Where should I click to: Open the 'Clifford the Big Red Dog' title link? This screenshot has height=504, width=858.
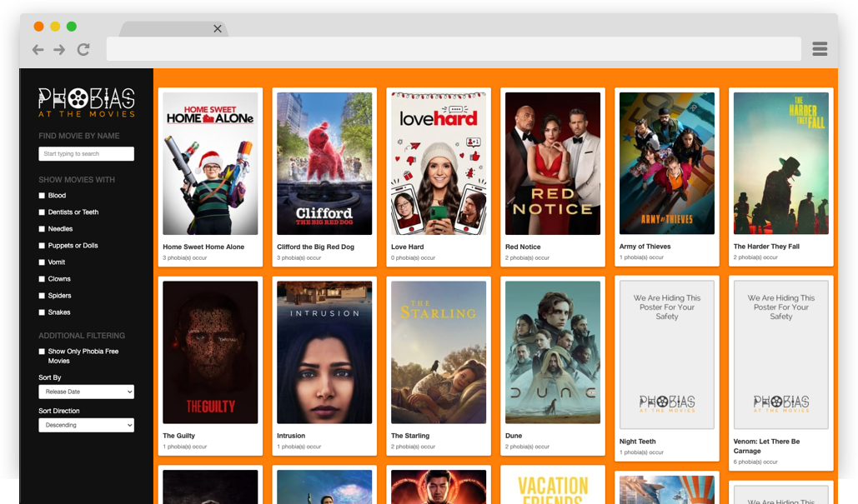316,247
